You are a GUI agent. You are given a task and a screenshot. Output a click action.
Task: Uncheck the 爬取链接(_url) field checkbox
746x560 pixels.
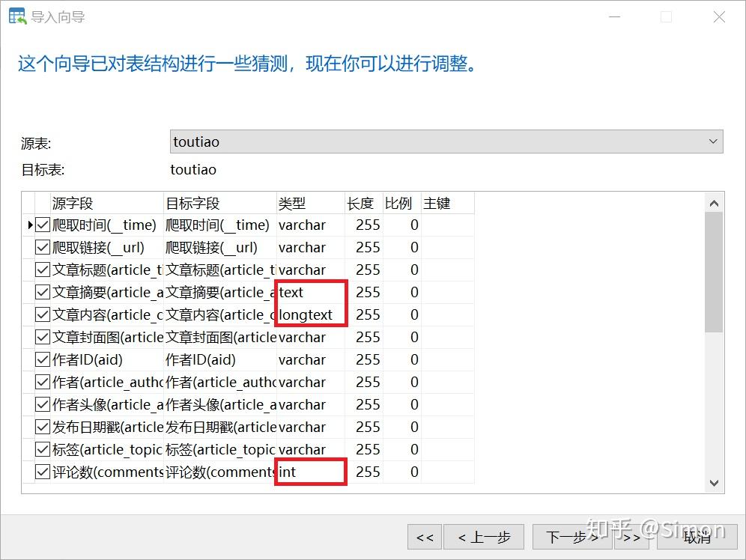[x=43, y=247]
